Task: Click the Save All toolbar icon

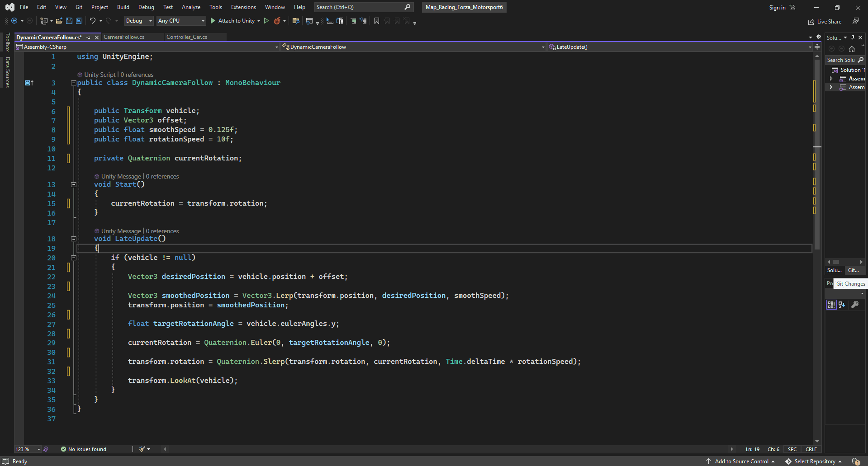Action: (x=79, y=21)
